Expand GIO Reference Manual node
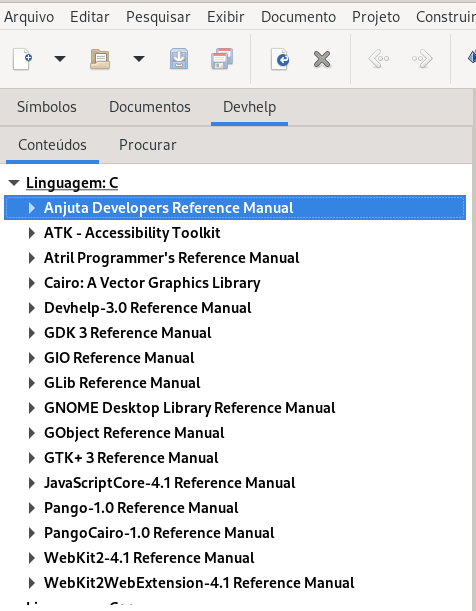 pyautogui.click(x=32, y=358)
